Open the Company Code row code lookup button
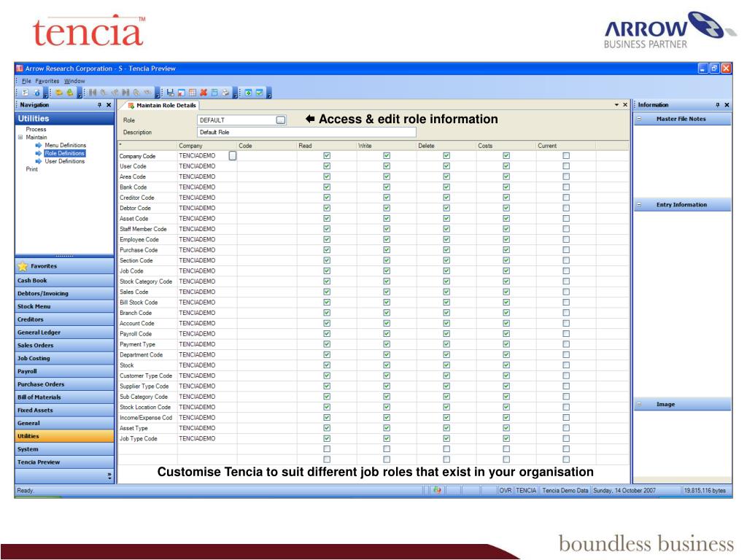The height and width of the screenshot is (560, 747). coord(233,156)
